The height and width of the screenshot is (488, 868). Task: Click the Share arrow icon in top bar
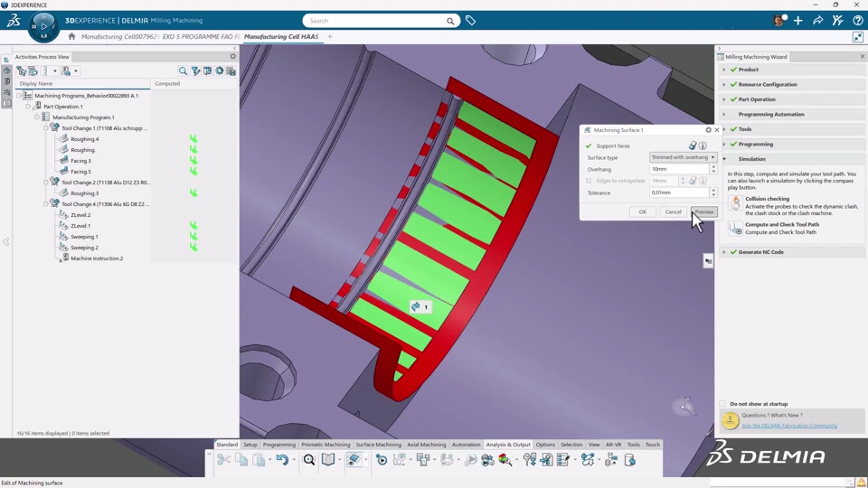tap(817, 21)
